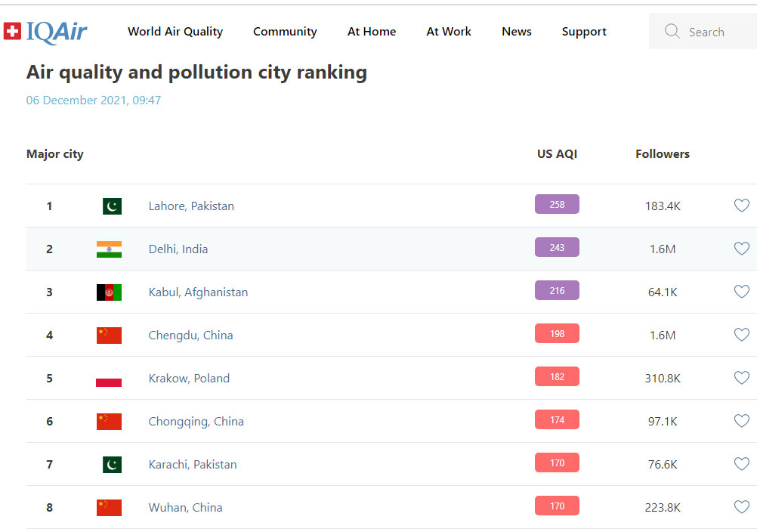
Task: Open the Lahore, Pakistan city link
Action: click(x=191, y=206)
